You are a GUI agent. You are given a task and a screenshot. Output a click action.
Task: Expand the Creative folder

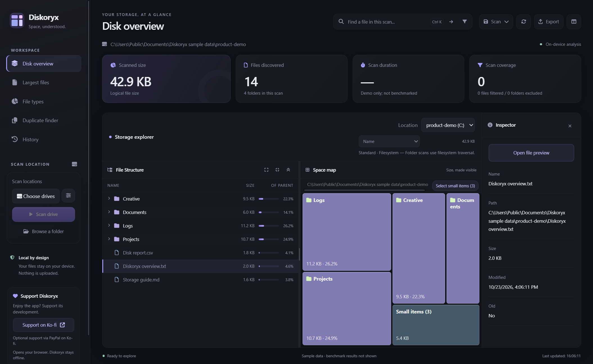(x=109, y=198)
